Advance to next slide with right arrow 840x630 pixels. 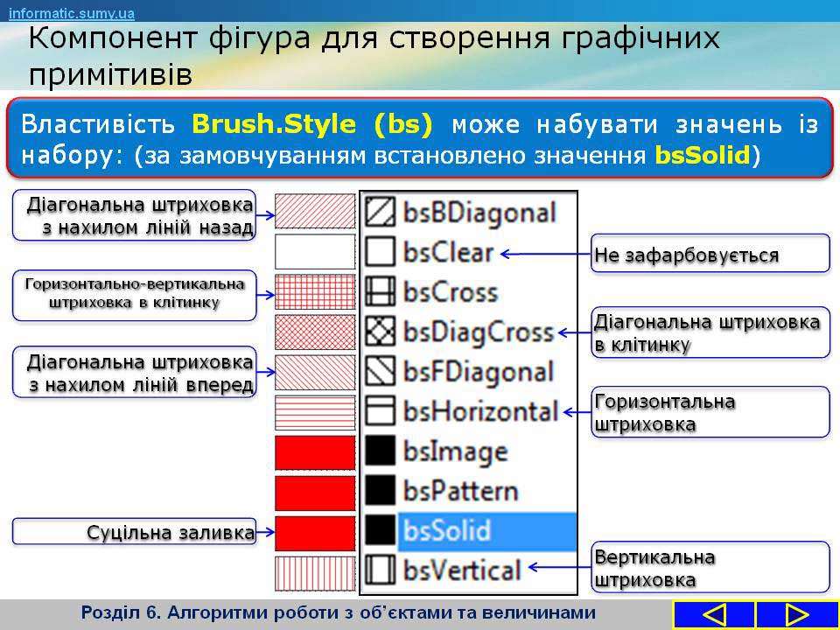(x=796, y=614)
